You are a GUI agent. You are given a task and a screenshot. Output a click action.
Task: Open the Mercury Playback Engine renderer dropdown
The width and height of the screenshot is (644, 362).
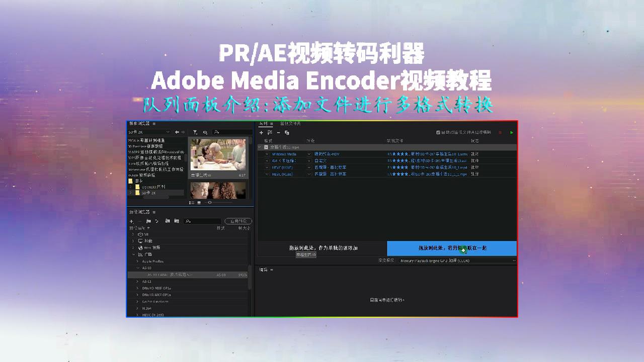coord(457,260)
